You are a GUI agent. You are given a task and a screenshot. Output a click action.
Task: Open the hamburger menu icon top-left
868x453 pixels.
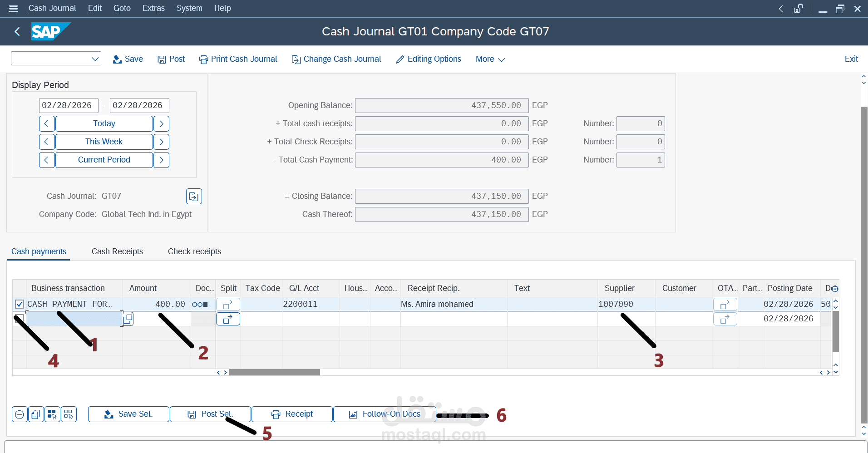(13, 8)
